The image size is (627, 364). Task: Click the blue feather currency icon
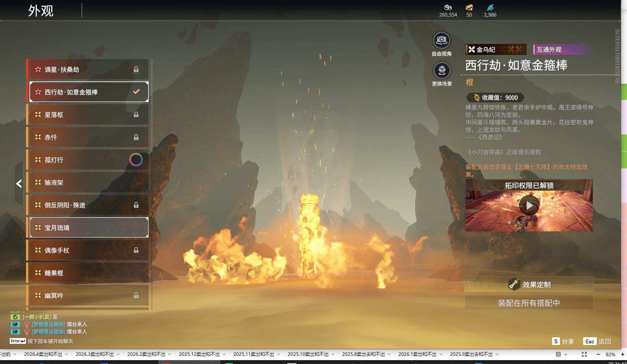coord(490,7)
